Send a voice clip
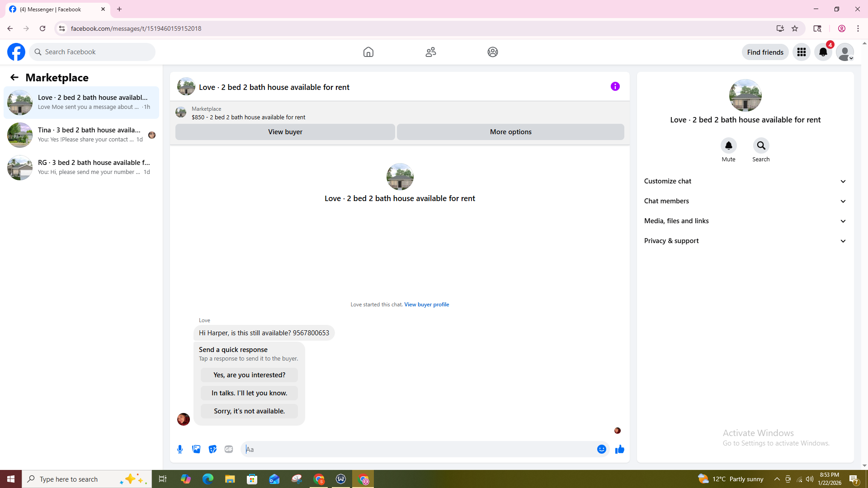Screen dimensions: 868x488 180,449
